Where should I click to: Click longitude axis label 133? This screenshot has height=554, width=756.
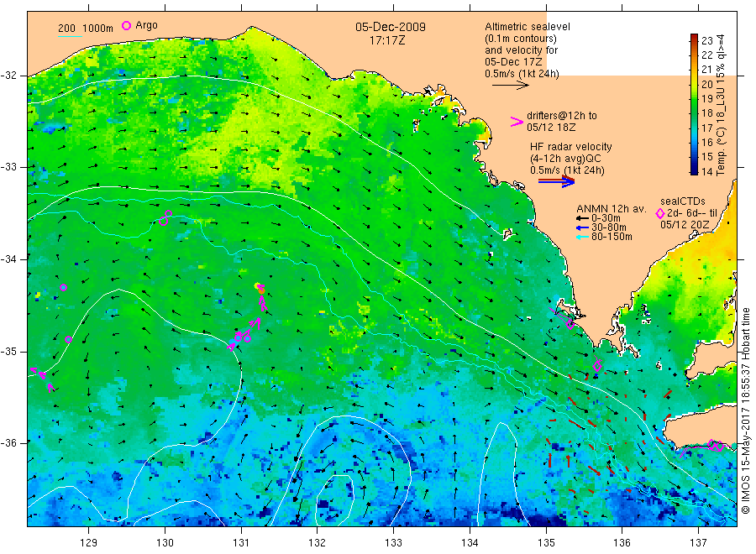tap(393, 543)
